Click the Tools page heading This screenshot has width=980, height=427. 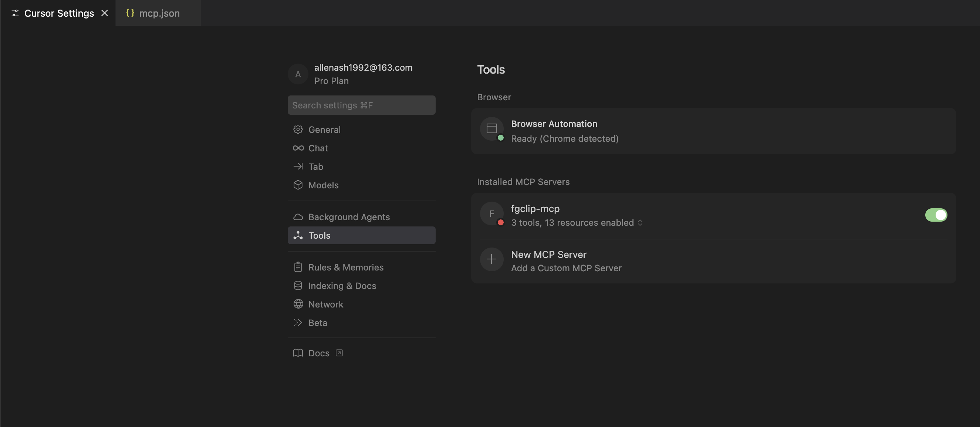click(x=491, y=70)
